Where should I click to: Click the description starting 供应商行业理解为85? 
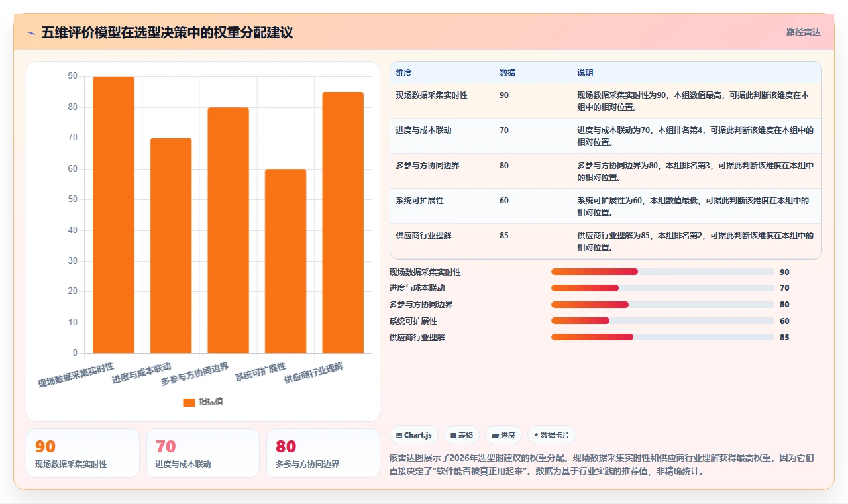[695, 242]
